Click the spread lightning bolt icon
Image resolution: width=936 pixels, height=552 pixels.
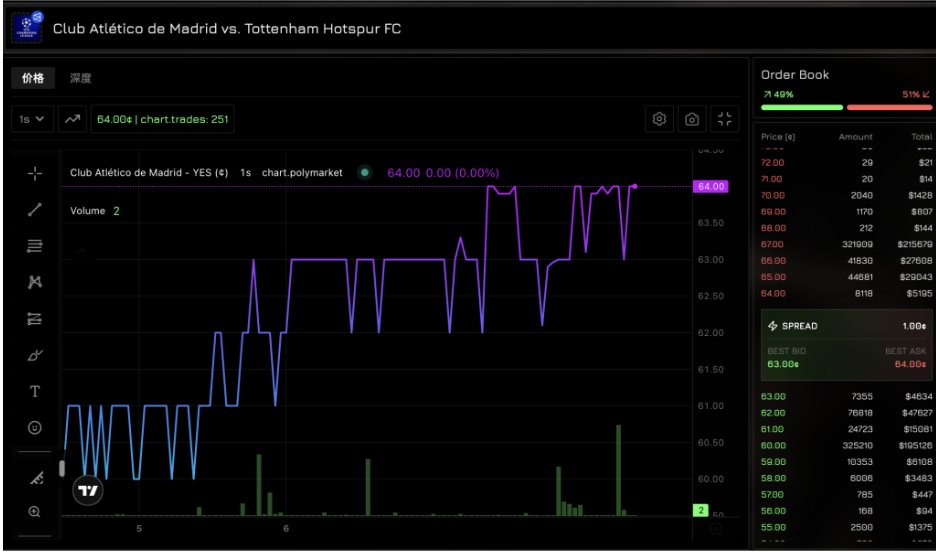772,326
